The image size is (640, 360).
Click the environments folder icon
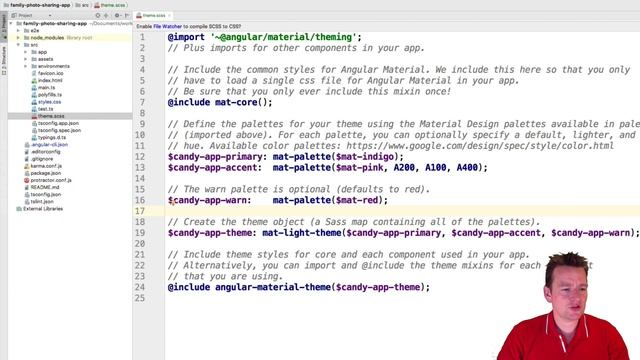click(34, 66)
